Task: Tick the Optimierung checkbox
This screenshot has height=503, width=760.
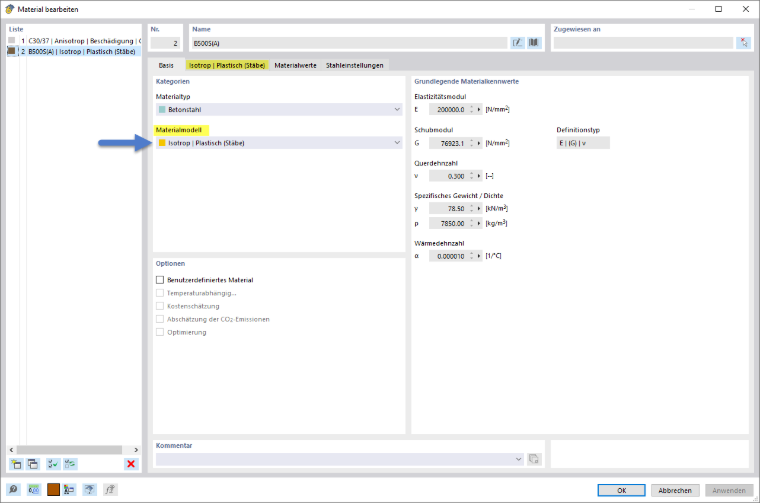Action: (160, 332)
